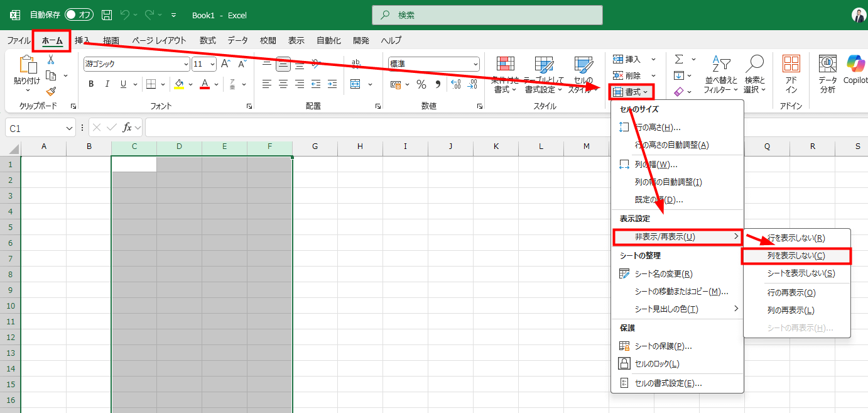Select column G header

click(315, 146)
